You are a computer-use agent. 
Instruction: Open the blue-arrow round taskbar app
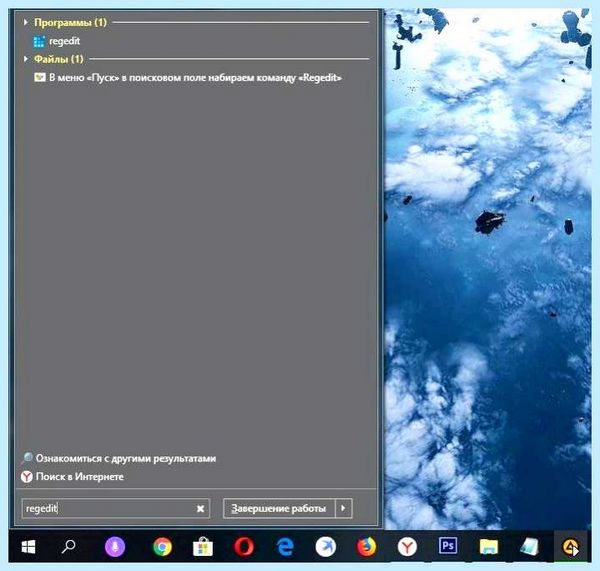pos(326,547)
